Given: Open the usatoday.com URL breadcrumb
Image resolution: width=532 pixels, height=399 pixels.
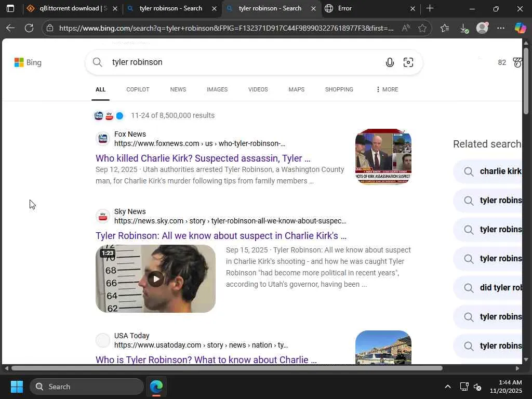Looking at the screenshot, I should tap(201, 345).
